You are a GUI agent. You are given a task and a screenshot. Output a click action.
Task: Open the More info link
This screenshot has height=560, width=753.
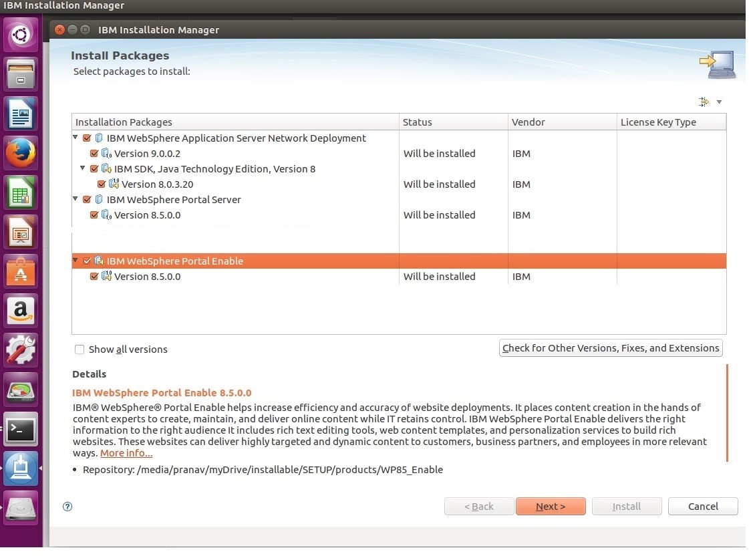tap(126, 453)
